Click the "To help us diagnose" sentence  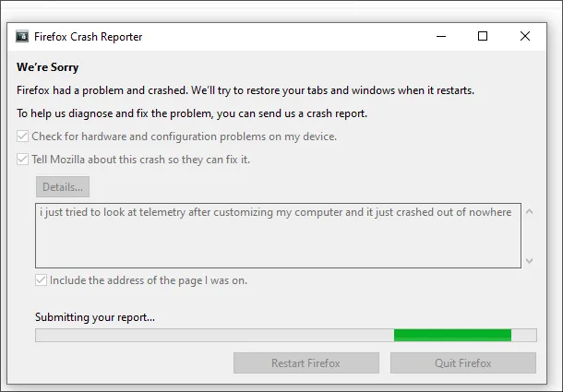[x=192, y=113]
